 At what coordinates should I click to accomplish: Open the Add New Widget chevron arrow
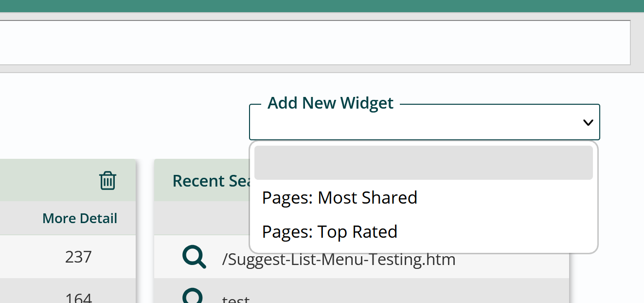[x=588, y=122]
